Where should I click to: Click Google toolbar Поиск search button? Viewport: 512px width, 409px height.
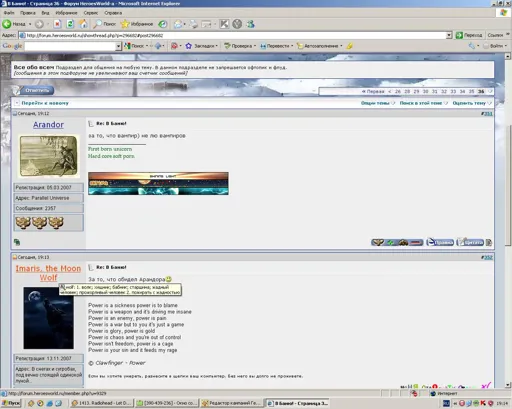134,46
